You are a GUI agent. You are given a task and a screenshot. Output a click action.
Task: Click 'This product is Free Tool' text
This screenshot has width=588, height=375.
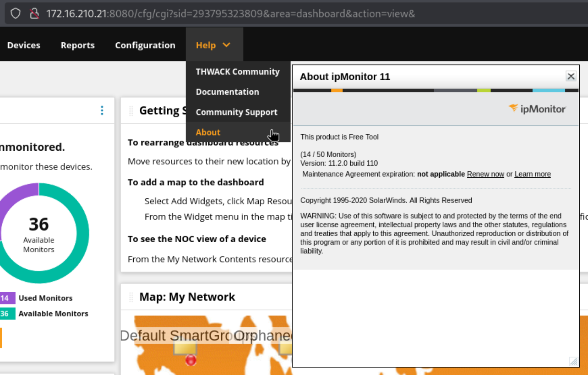point(339,137)
